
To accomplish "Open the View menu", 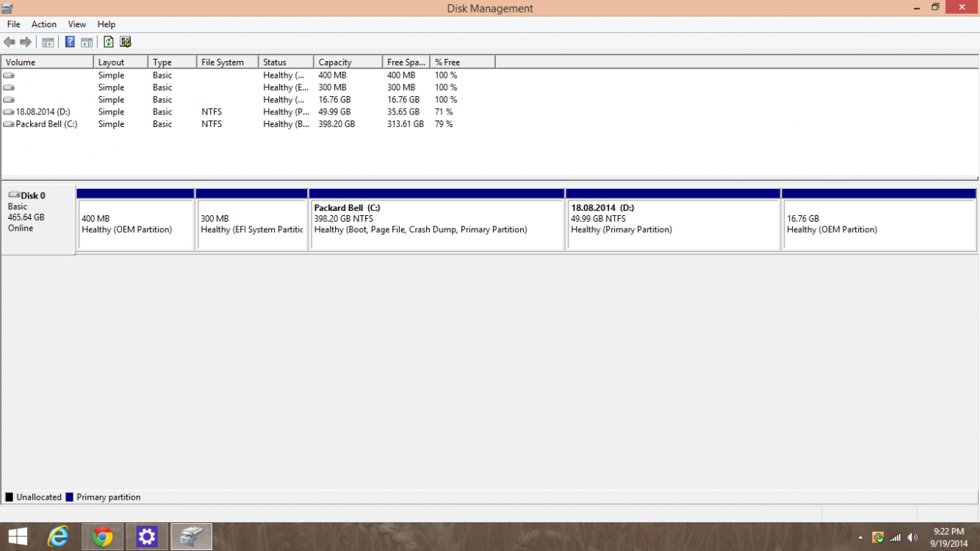I will [77, 24].
